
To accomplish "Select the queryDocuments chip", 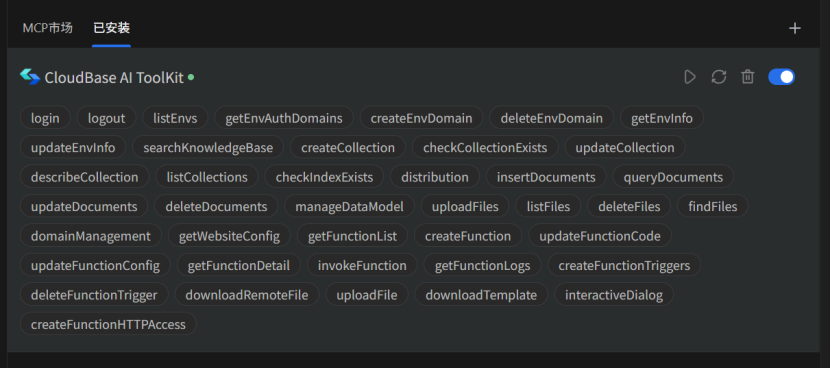I will pyautogui.click(x=674, y=177).
